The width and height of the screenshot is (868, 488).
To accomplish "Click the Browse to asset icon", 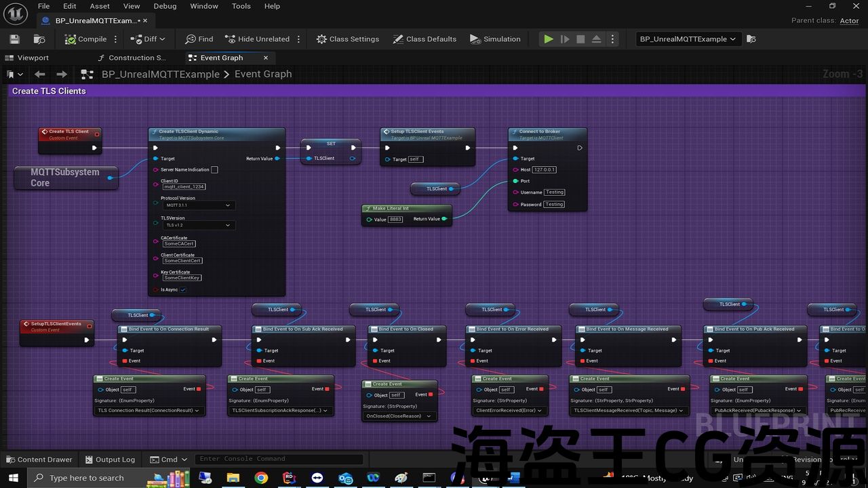I will pos(39,39).
